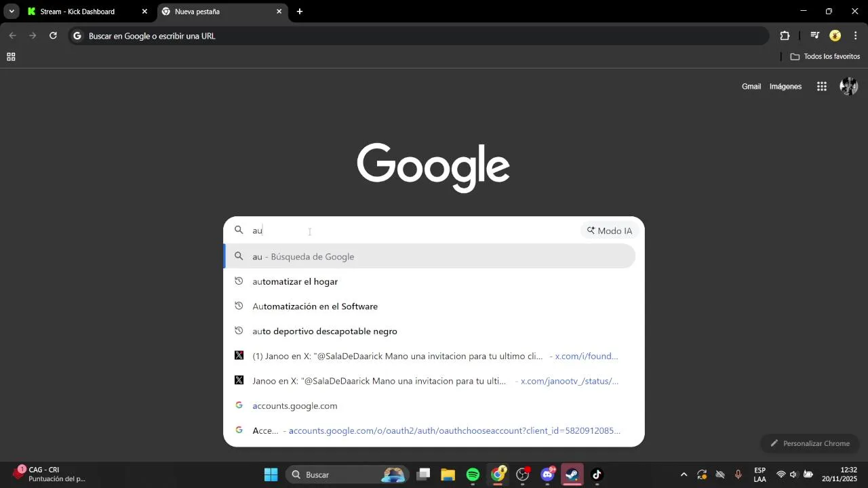Pick 'auto deportivo descapotable negro' suggestion
Image resolution: width=868 pixels, height=488 pixels.
click(430, 331)
